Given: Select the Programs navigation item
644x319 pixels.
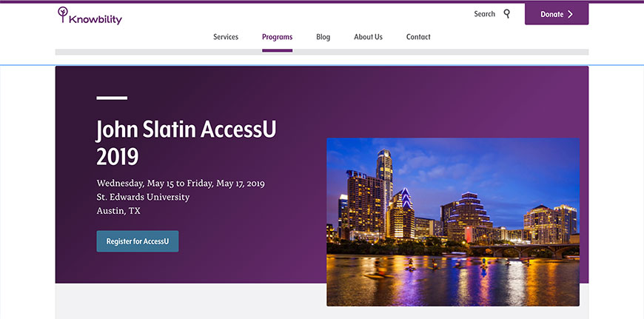Looking at the screenshot, I should click(x=277, y=37).
